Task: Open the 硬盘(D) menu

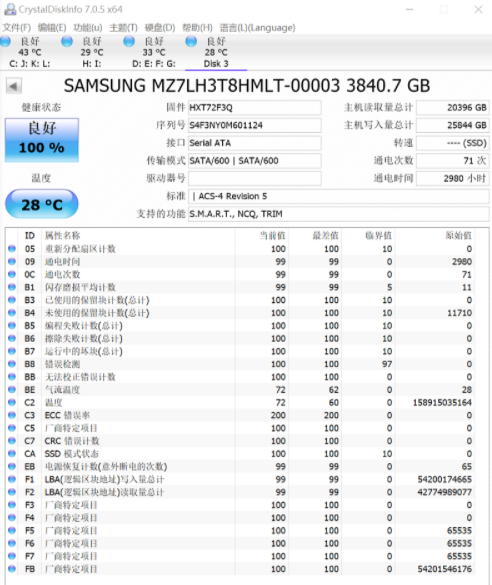Action: (160, 28)
